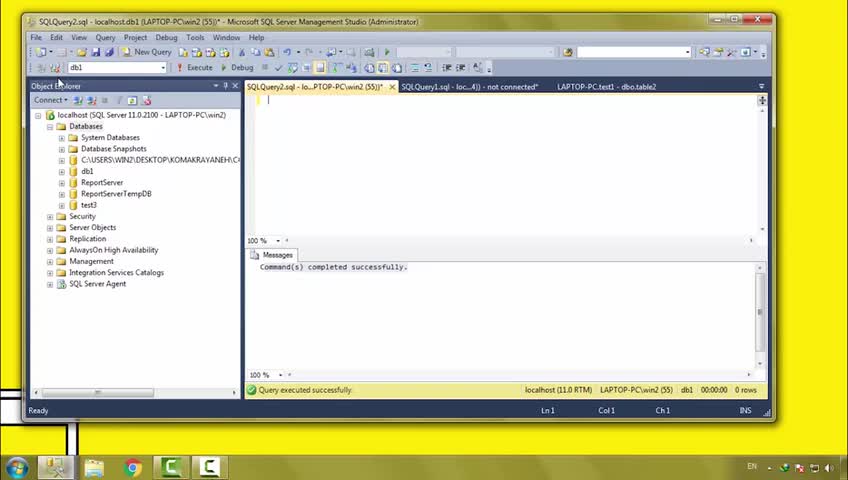
Task: Click the Decrease Indent icon
Action: (x=447, y=68)
